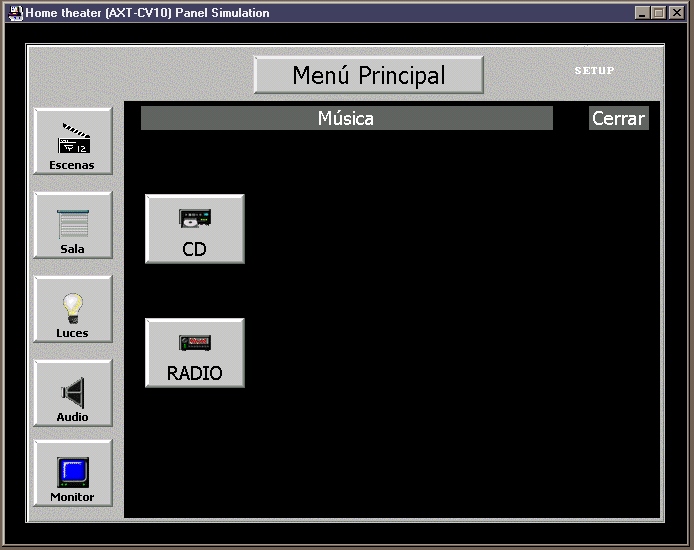Click the speaker icon for Audio
The image size is (694, 550).
(x=72, y=392)
